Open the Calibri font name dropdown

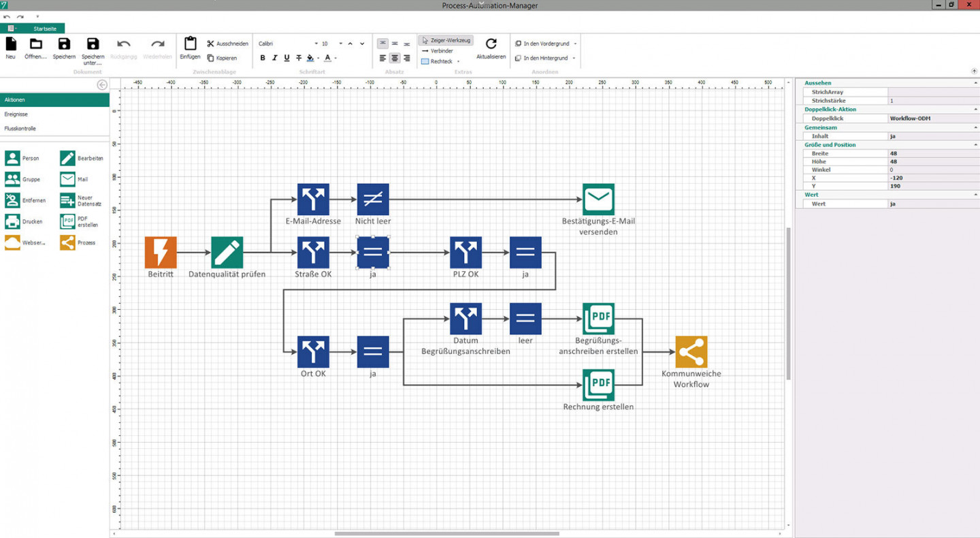click(316, 44)
